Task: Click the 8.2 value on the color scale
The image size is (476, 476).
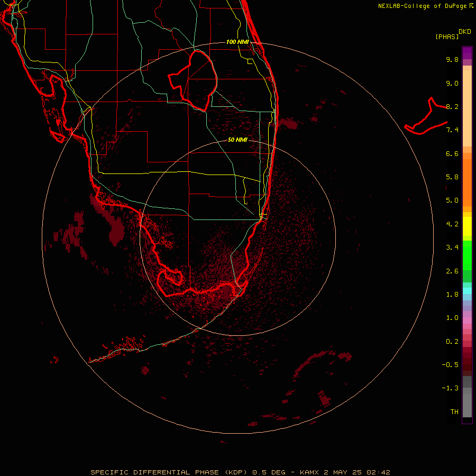Action: coord(452,106)
